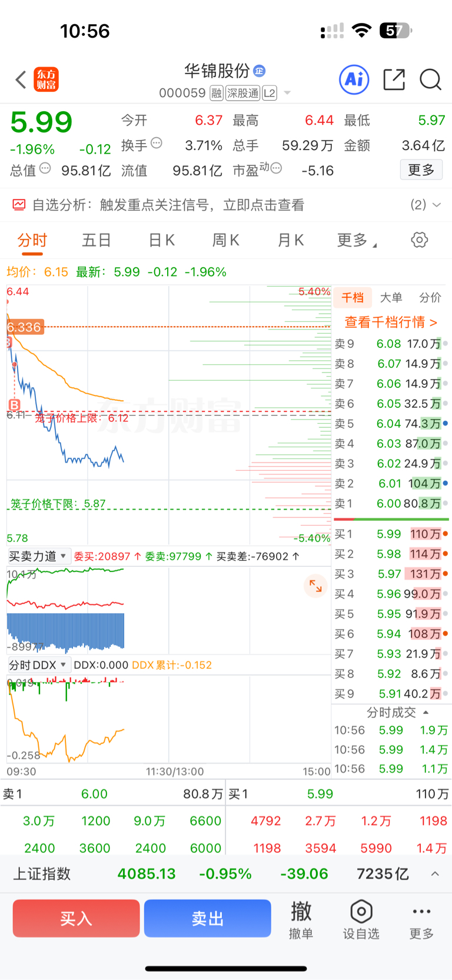This screenshot has width=452, height=980.
Task: Open 查看千档行情 link
Action: [x=391, y=323]
